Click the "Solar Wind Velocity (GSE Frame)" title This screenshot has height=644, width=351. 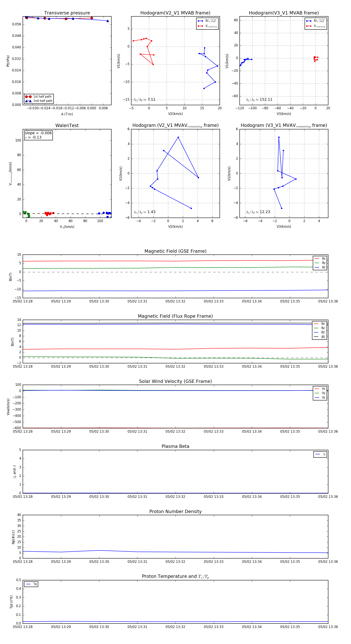(175, 381)
